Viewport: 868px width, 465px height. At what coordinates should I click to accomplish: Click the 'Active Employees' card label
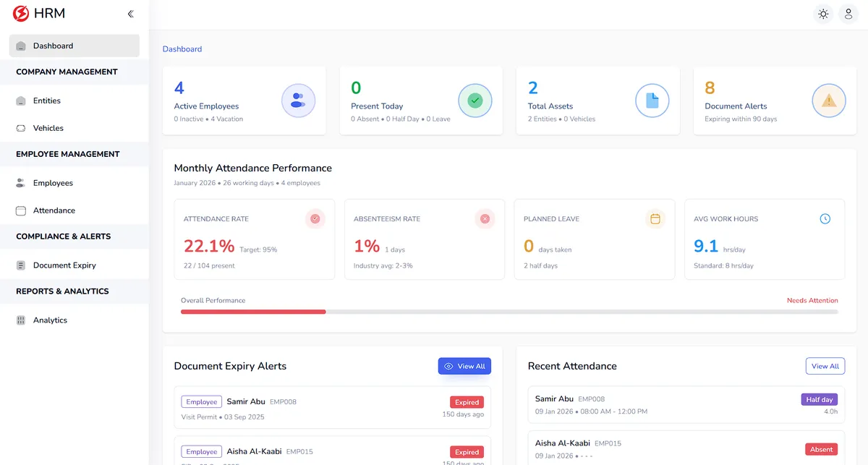click(206, 106)
